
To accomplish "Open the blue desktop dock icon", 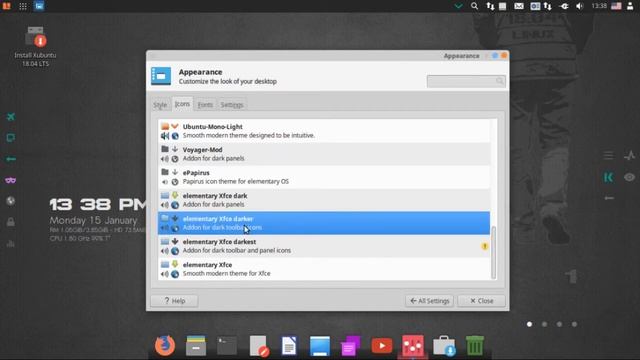I will 320,346.
